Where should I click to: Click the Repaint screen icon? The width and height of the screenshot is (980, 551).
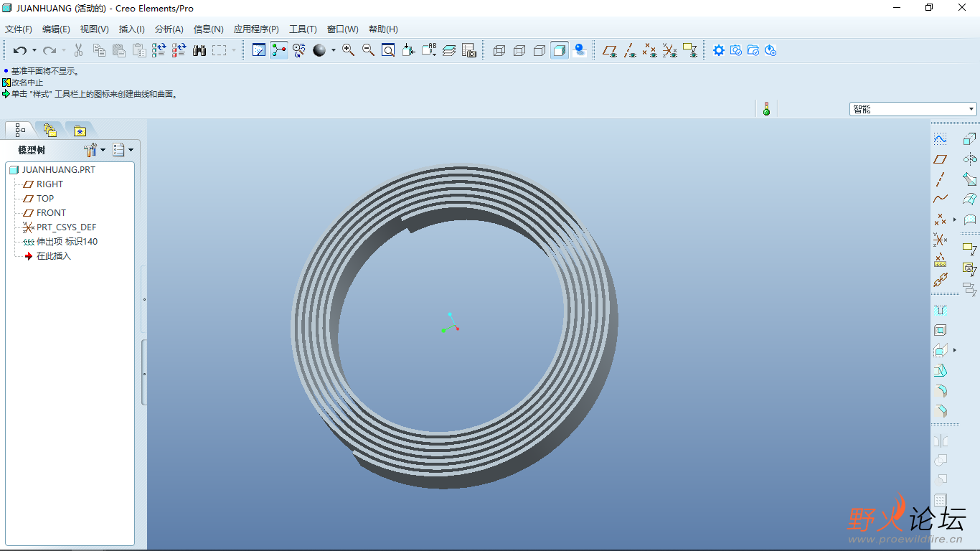tap(259, 50)
